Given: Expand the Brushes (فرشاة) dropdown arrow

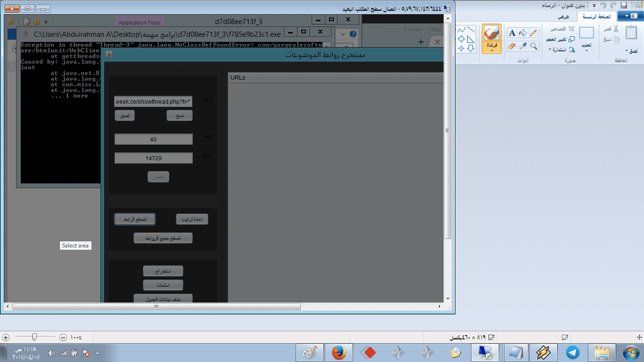Looking at the screenshot, I should 491,51.
